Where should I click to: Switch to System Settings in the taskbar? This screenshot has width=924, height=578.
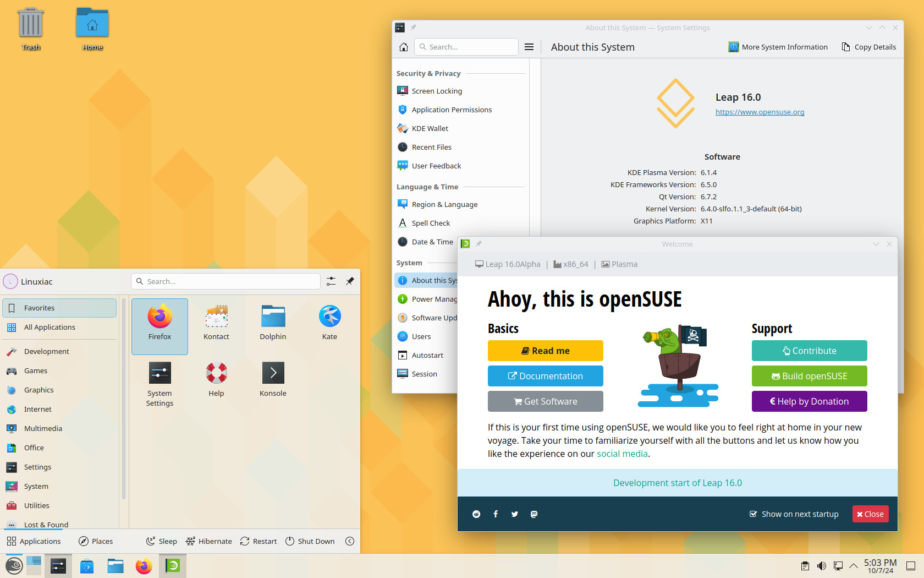tap(58, 566)
